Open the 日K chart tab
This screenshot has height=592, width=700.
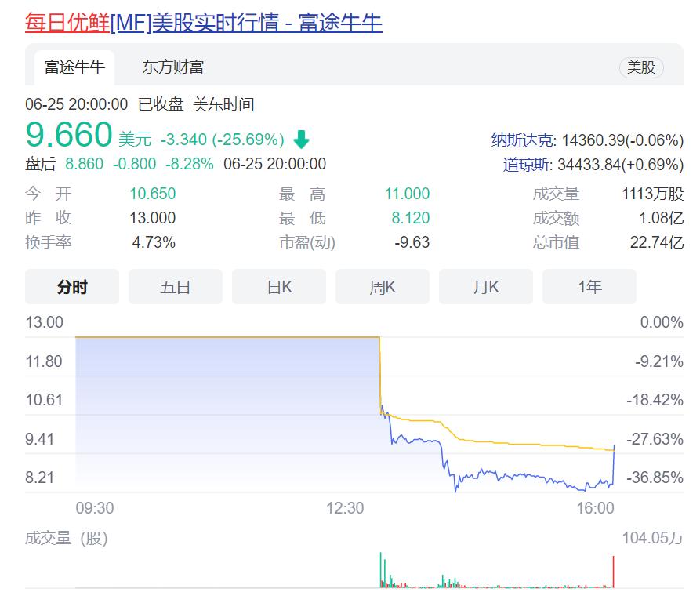[x=279, y=287]
